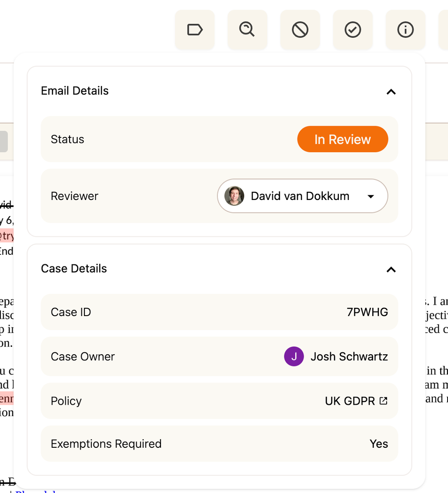Open the info details icon
Viewport: 448px width, 493px height.
405,30
